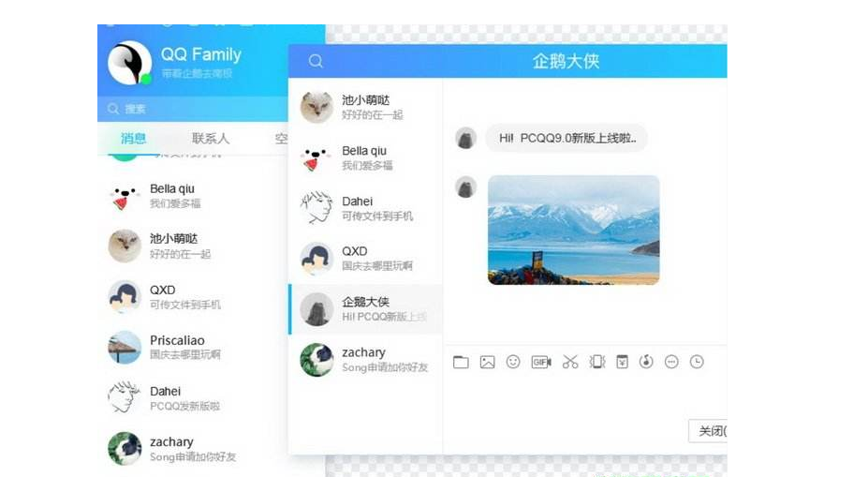Click the red packet icon in toolbar
Screen dimensions: 868x477
623,362
